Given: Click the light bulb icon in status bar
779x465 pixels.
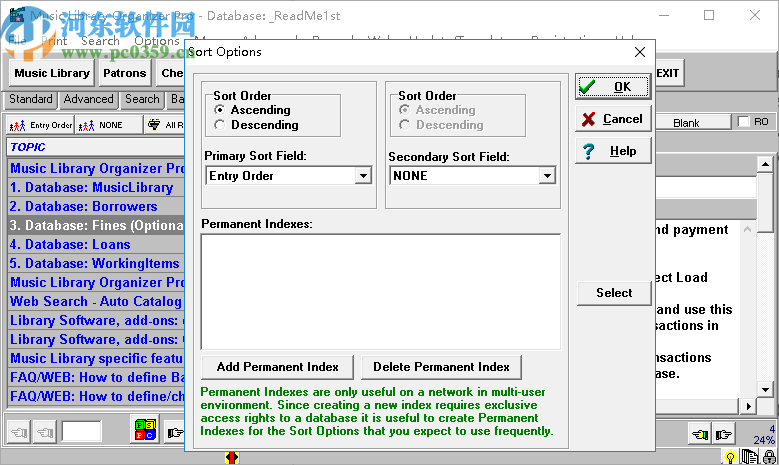Looking at the screenshot, I should (x=730, y=457).
